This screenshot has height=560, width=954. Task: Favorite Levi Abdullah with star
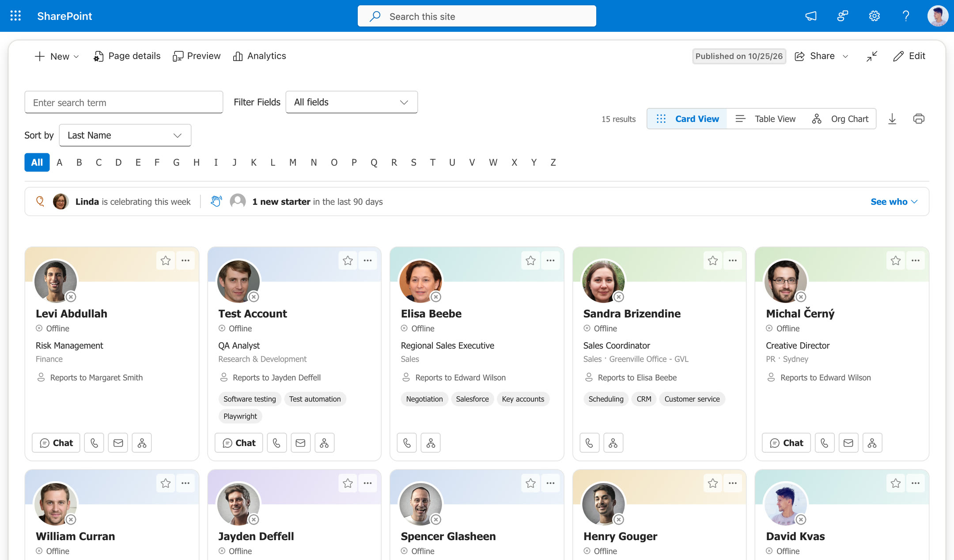(x=166, y=261)
